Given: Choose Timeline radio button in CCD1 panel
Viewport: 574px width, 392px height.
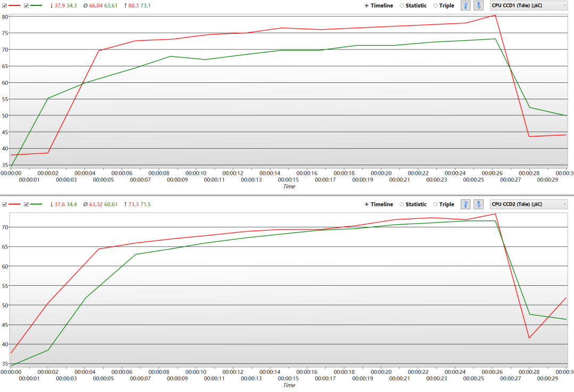Looking at the screenshot, I should click(x=367, y=5).
